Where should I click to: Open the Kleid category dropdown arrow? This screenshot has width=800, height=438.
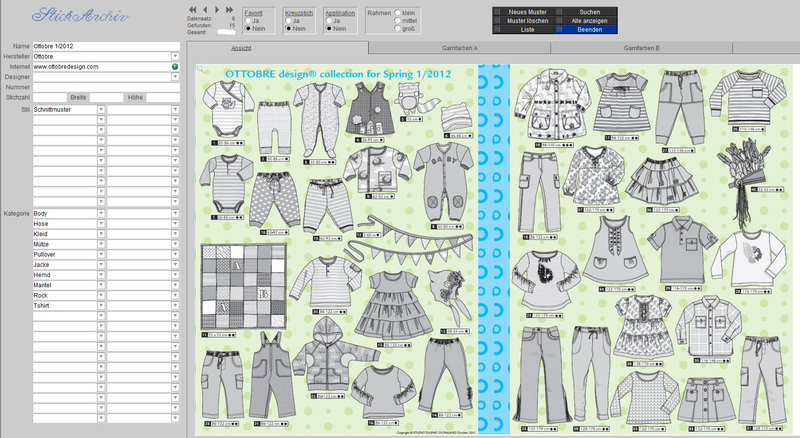pyautogui.click(x=101, y=234)
